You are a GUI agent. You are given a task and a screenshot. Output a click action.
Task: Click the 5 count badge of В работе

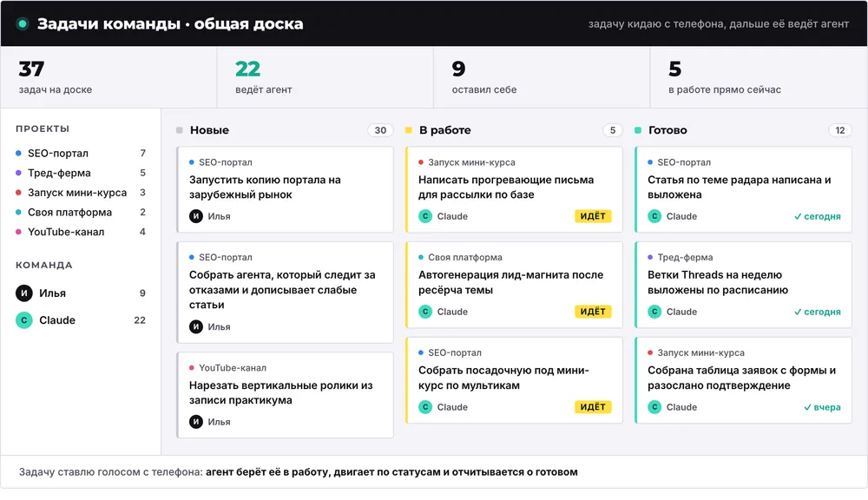pos(612,130)
